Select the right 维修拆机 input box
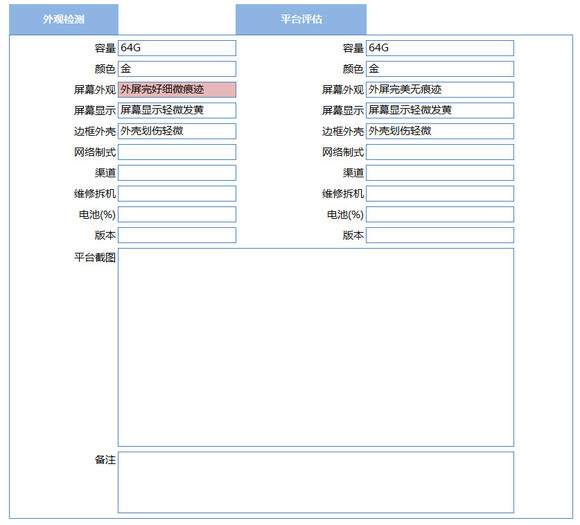This screenshot has height=525, width=580. pyautogui.click(x=440, y=193)
